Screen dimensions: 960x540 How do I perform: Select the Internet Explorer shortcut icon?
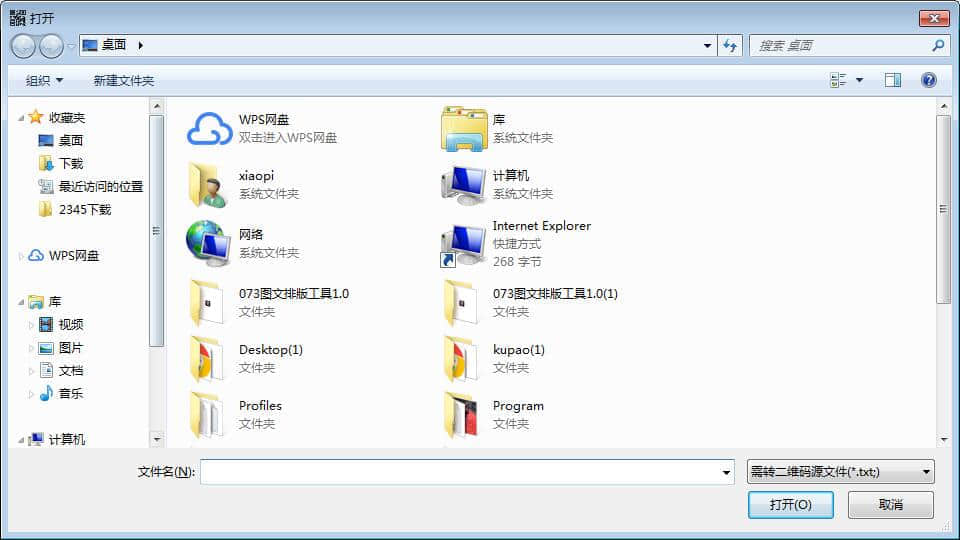[x=463, y=244]
